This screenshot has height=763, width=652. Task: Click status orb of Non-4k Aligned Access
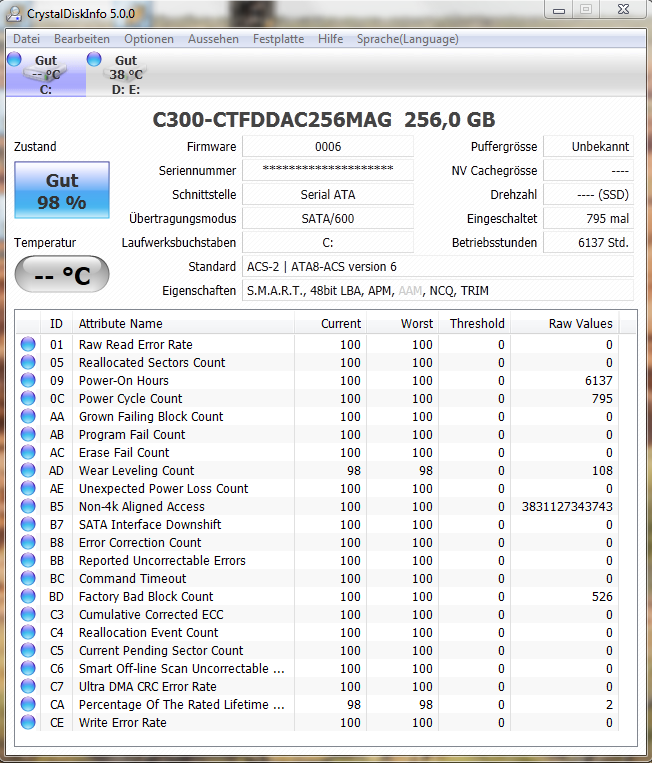[x=28, y=506]
